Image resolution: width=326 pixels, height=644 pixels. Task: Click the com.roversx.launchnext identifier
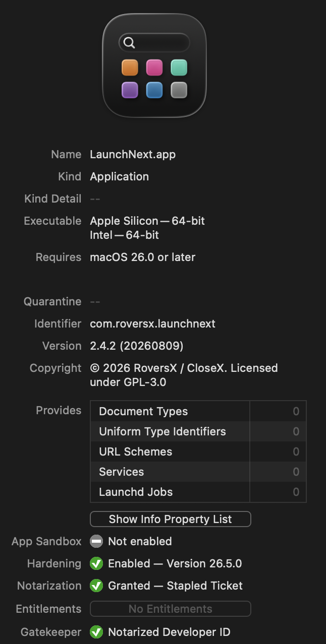point(152,324)
